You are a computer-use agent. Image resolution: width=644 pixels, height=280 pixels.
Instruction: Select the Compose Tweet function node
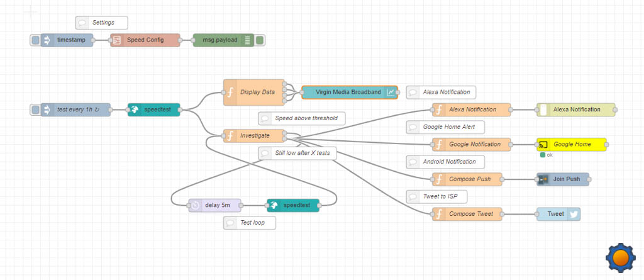click(x=467, y=214)
